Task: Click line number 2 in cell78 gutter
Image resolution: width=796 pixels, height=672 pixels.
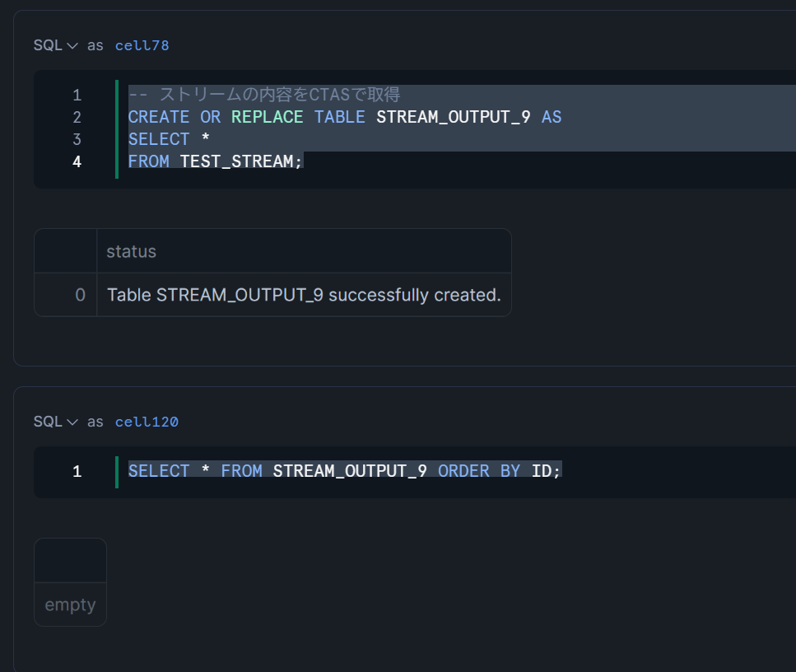Action: click(77, 117)
